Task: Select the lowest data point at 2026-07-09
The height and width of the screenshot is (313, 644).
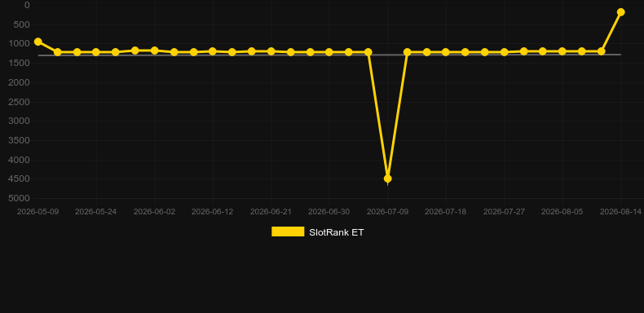Action: coord(388,179)
